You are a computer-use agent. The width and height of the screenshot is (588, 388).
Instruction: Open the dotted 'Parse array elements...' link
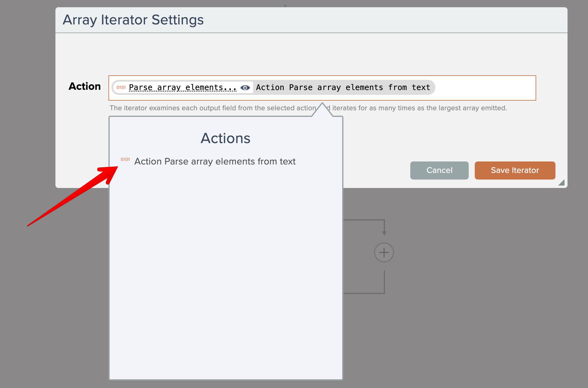[183, 87]
